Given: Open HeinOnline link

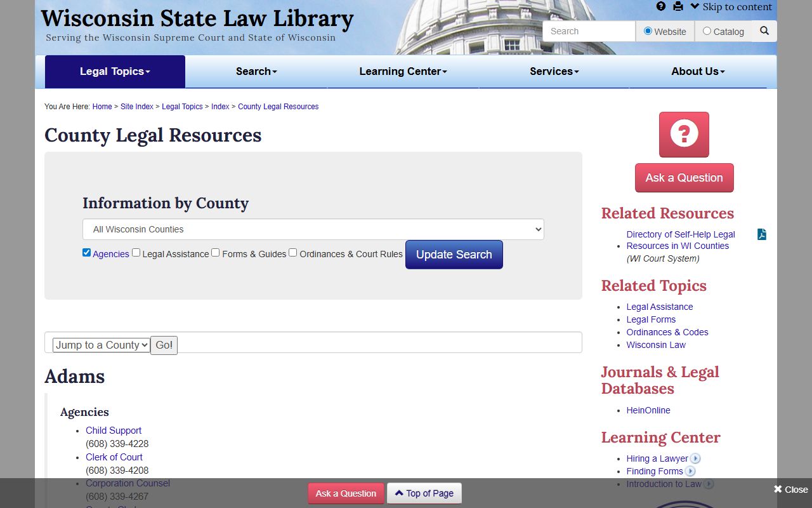Looking at the screenshot, I should (x=648, y=410).
